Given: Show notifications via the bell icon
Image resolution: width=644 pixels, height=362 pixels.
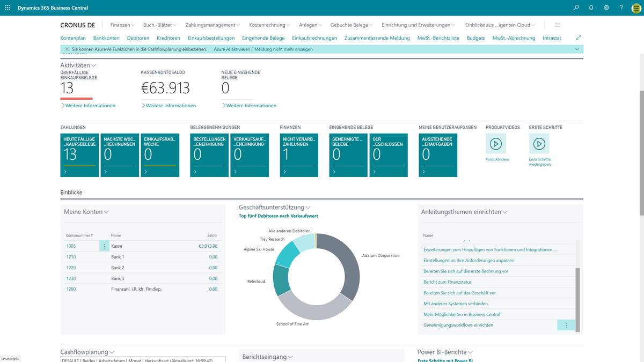Looking at the screenshot, I should [x=591, y=8].
